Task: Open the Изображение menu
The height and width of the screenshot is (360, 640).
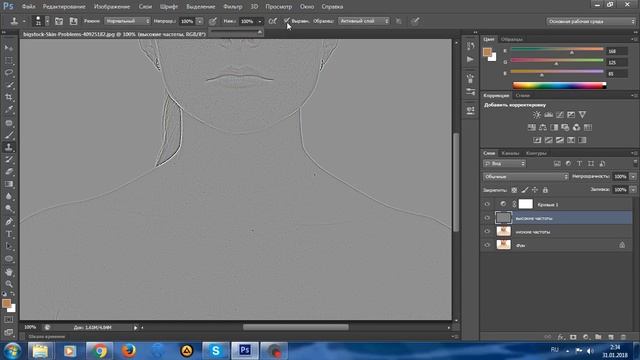Action: tap(112, 7)
